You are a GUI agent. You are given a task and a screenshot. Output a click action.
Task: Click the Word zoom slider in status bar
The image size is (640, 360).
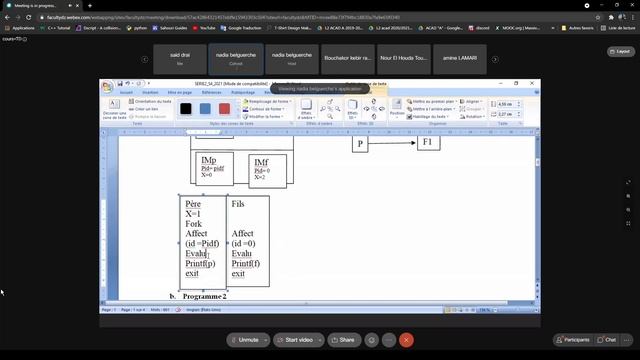[515, 310]
